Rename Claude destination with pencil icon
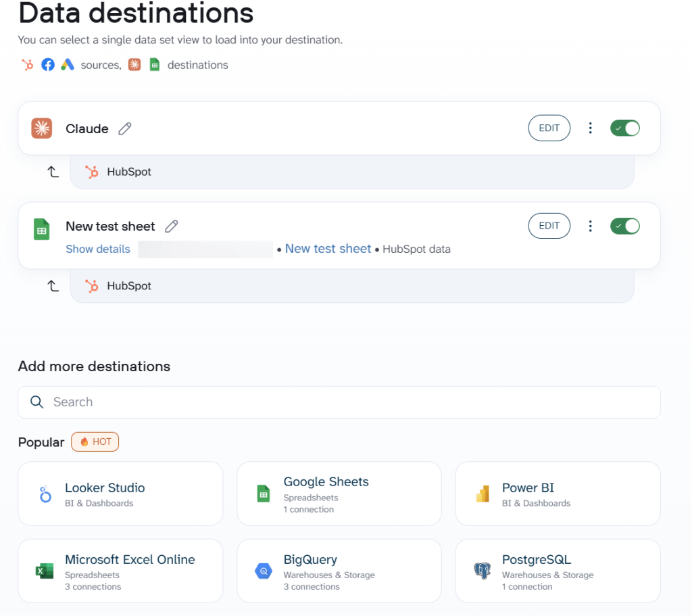Viewport: 692px width, 616px height. (x=125, y=128)
